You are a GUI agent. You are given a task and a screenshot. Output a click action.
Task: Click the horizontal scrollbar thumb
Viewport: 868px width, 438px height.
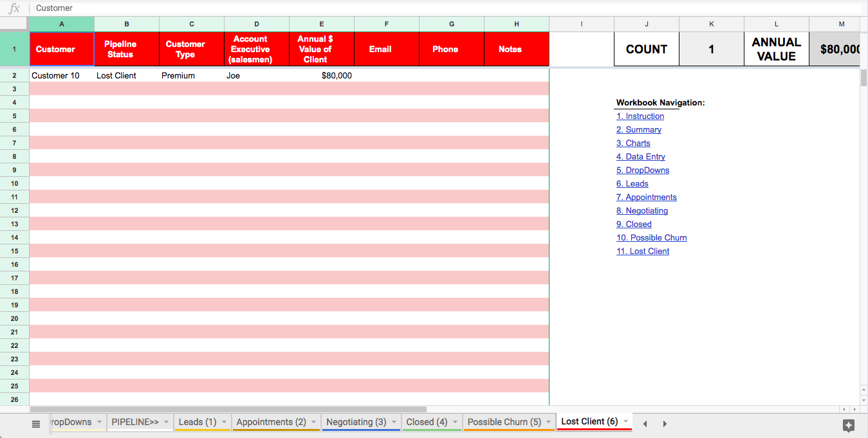tap(228, 409)
